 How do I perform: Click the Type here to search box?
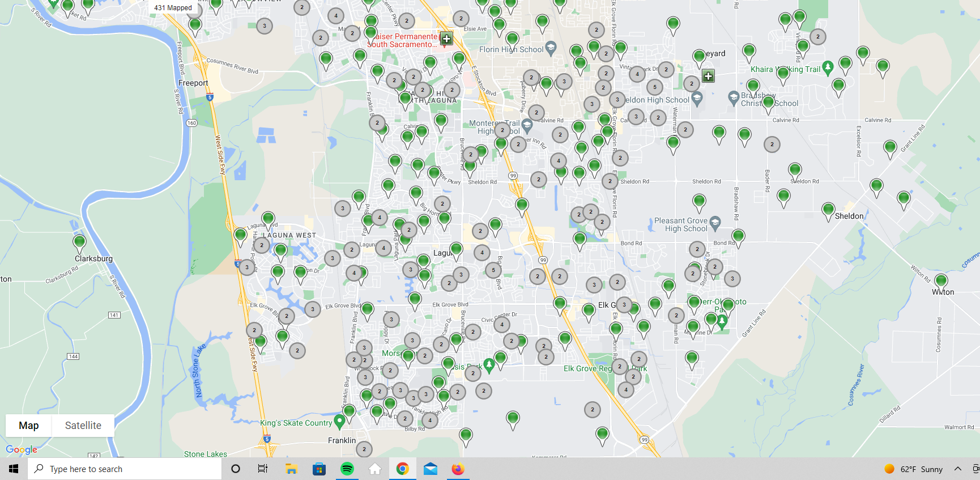[x=125, y=469]
